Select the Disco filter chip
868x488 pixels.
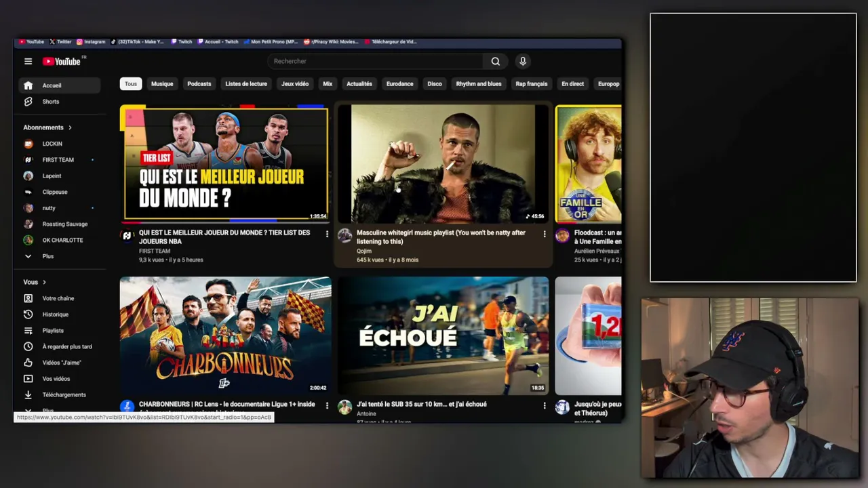(x=435, y=84)
